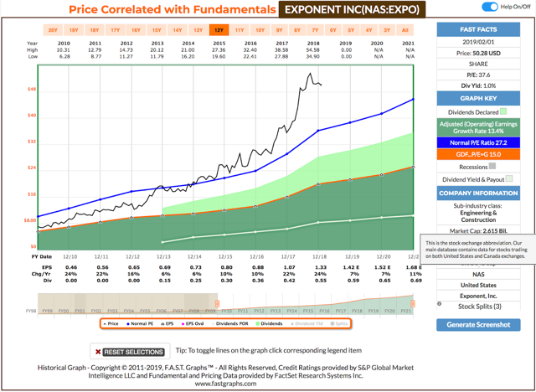
Task: Switch to the 16Y range tab
Action: (136, 30)
